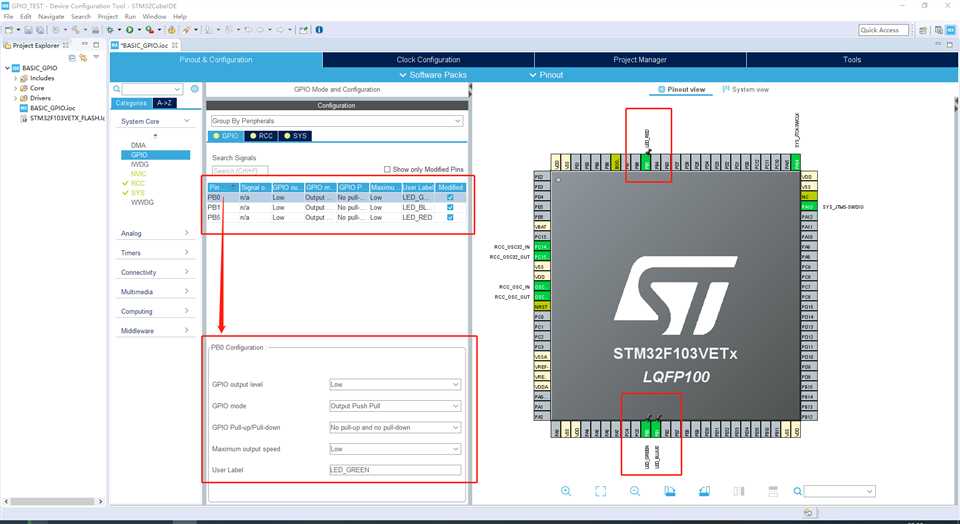Collapse all in Project Explorer
Image resolution: width=960 pixels, height=524 pixels.
pyautogui.click(x=72, y=58)
